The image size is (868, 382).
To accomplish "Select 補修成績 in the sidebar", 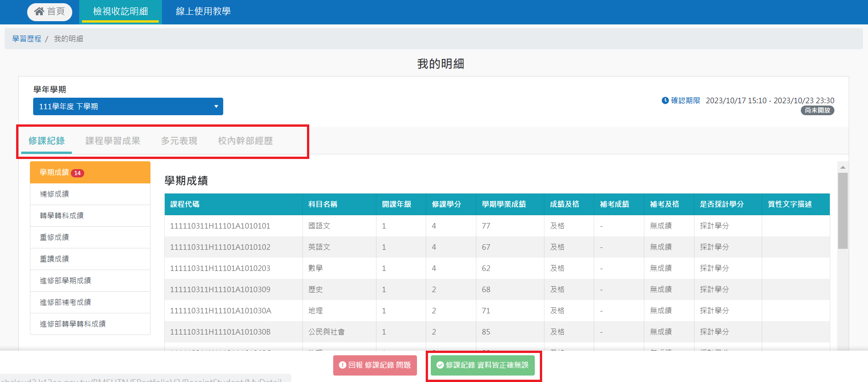I will point(54,194).
